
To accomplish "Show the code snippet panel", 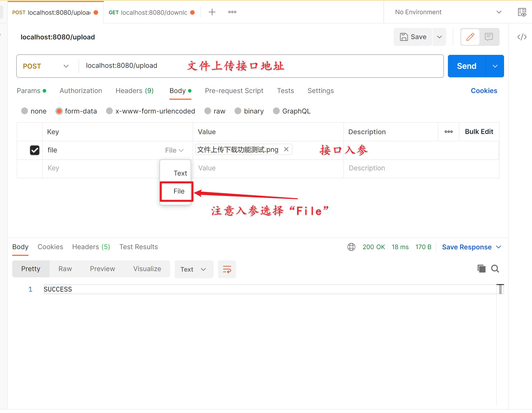I will [522, 37].
